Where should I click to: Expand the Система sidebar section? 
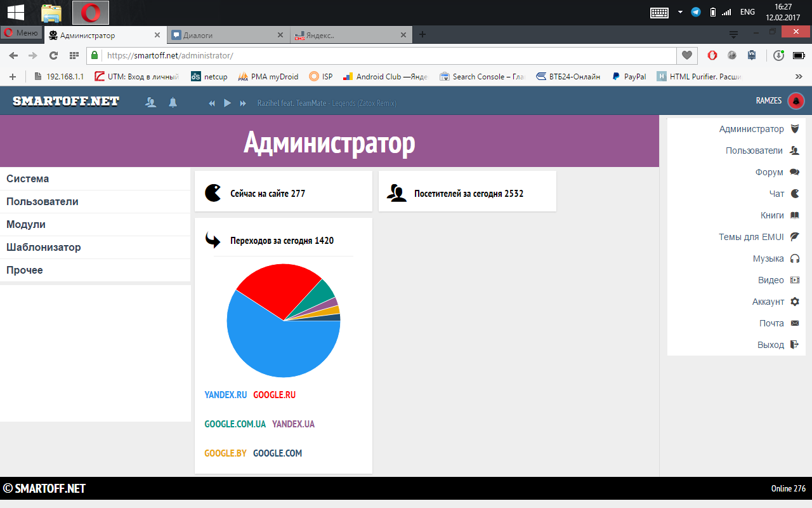(28, 179)
